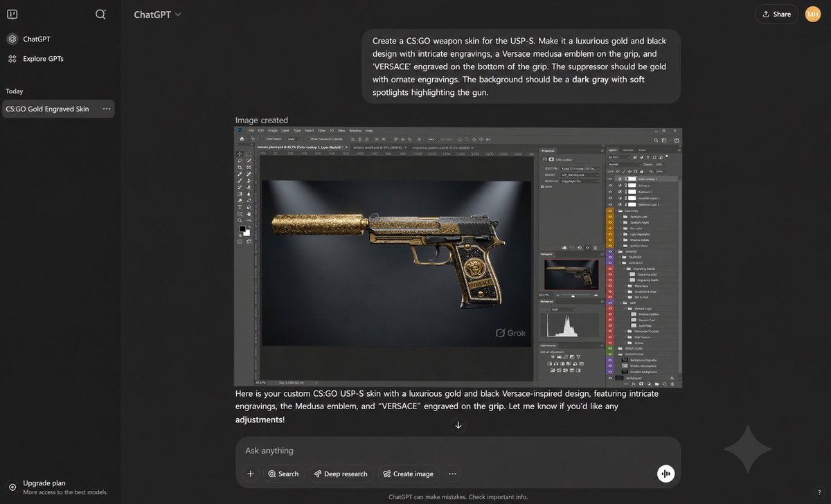
Task: Select the Rectangular Marquee tool
Action: pos(249,154)
